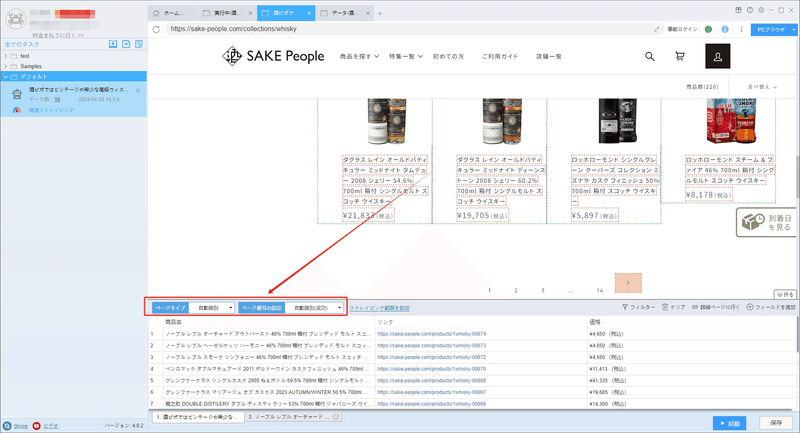The height and width of the screenshot is (433, 800).
Task: Click the ¥8,178 product price
Action: point(709,195)
